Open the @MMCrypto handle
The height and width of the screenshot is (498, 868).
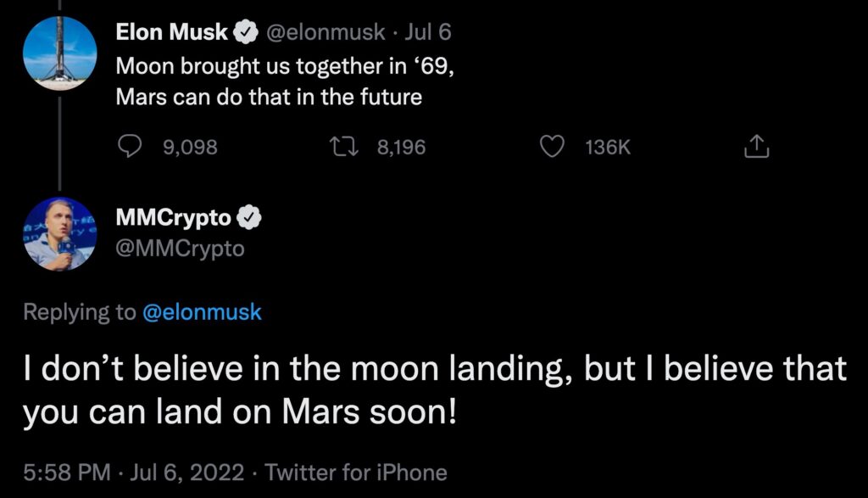(180, 249)
